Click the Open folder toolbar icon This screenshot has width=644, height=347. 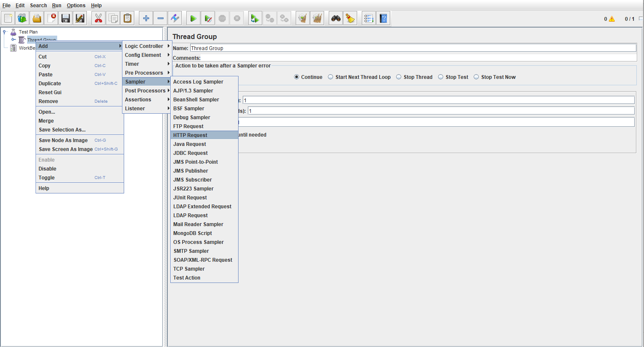pos(37,18)
